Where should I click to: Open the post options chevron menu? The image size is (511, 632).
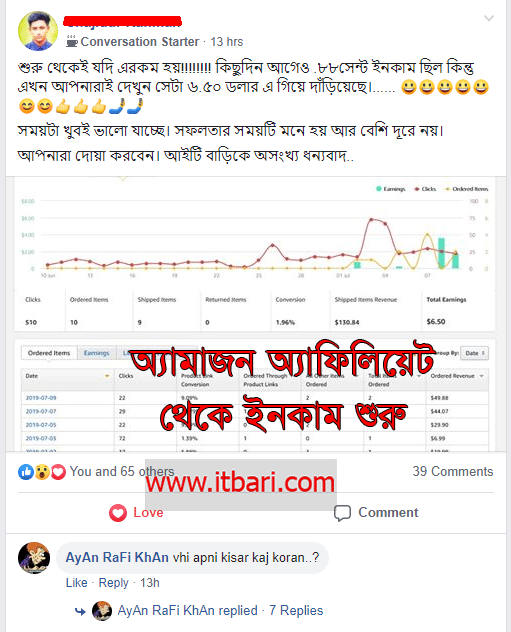tap(488, 18)
